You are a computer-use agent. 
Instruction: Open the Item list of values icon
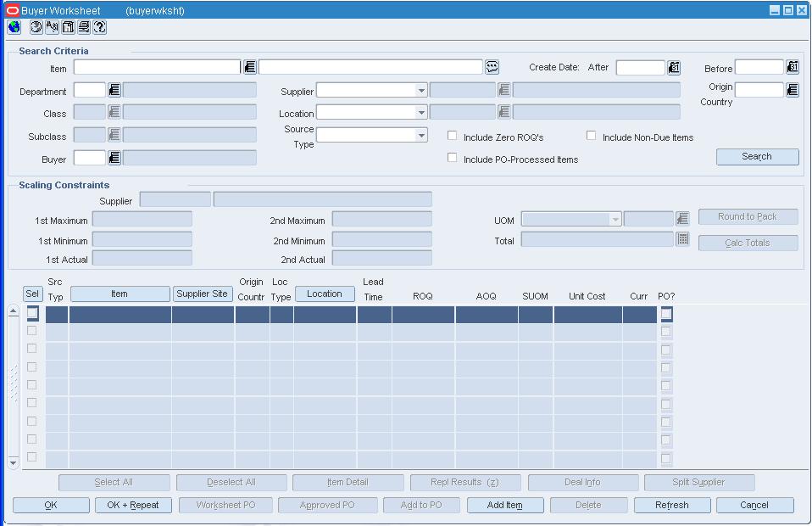pyautogui.click(x=250, y=67)
